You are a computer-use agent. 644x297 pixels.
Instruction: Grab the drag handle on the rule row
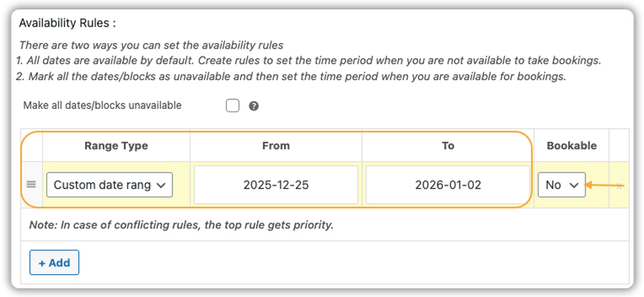pyautogui.click(x=31, y=185)
